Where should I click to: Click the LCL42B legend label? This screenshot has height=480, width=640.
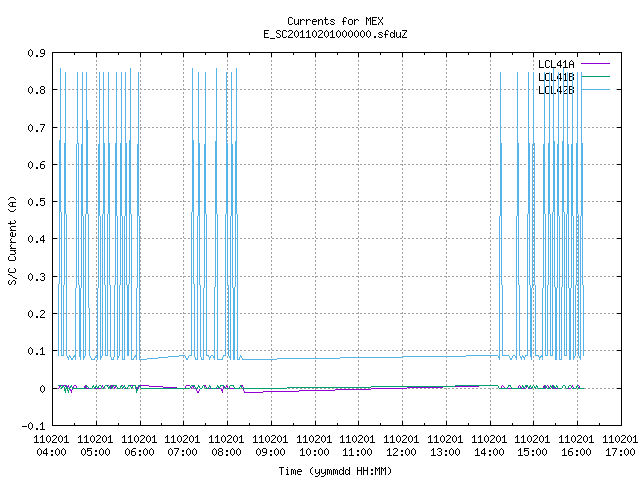556,90
